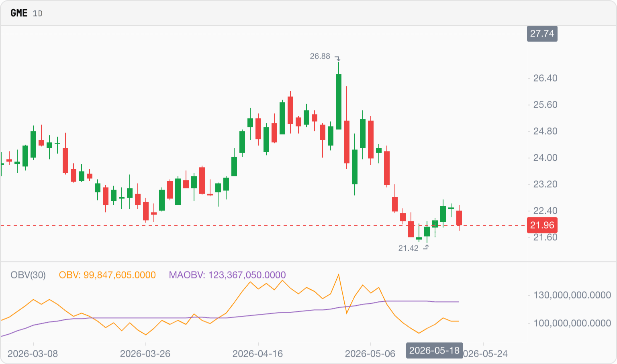Click the 2026-03-08 date axis label
The height and width of the screenshot is (364, 617).
pos(33,354)
